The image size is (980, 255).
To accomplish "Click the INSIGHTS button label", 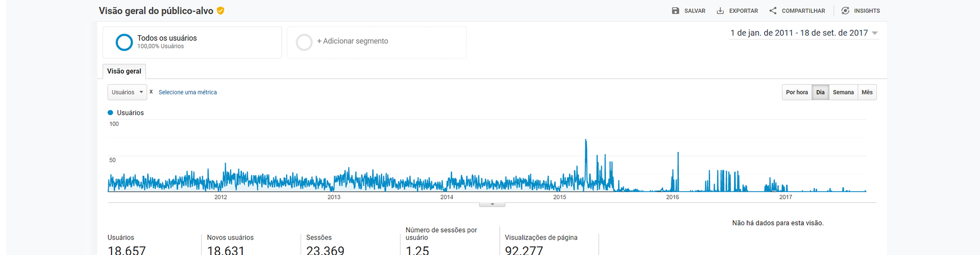I will [867, 11].
